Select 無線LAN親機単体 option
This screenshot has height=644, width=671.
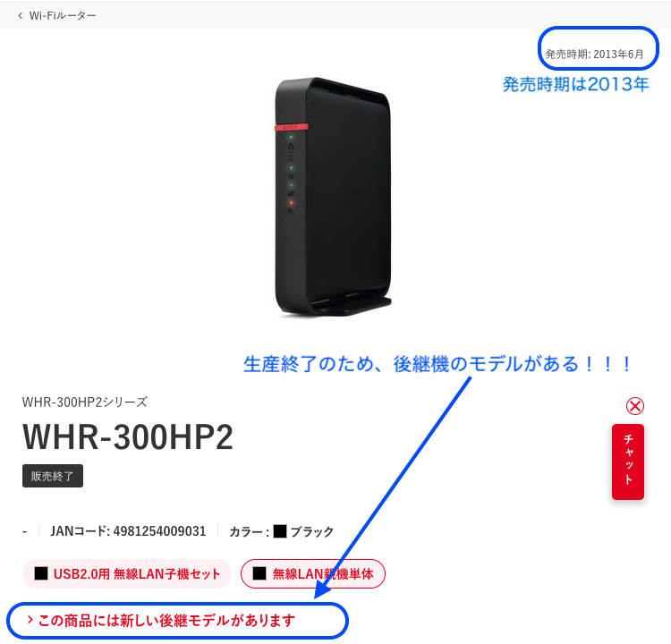(313, 574)
